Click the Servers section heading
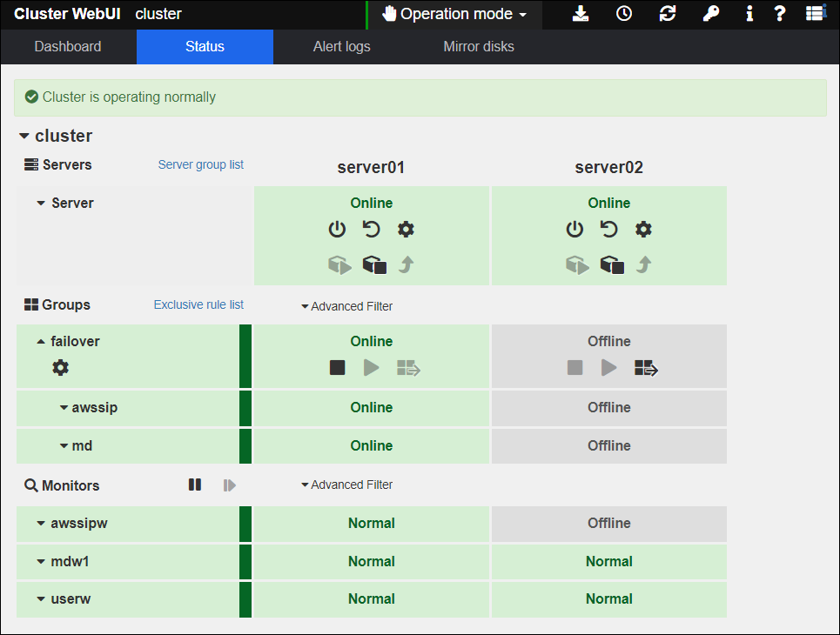 coord(57,164)
